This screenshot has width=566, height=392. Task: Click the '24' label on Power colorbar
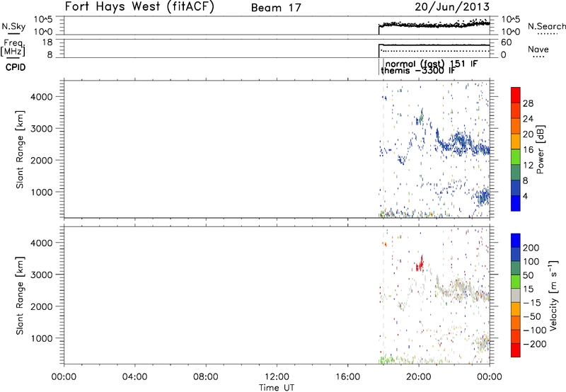528,119
